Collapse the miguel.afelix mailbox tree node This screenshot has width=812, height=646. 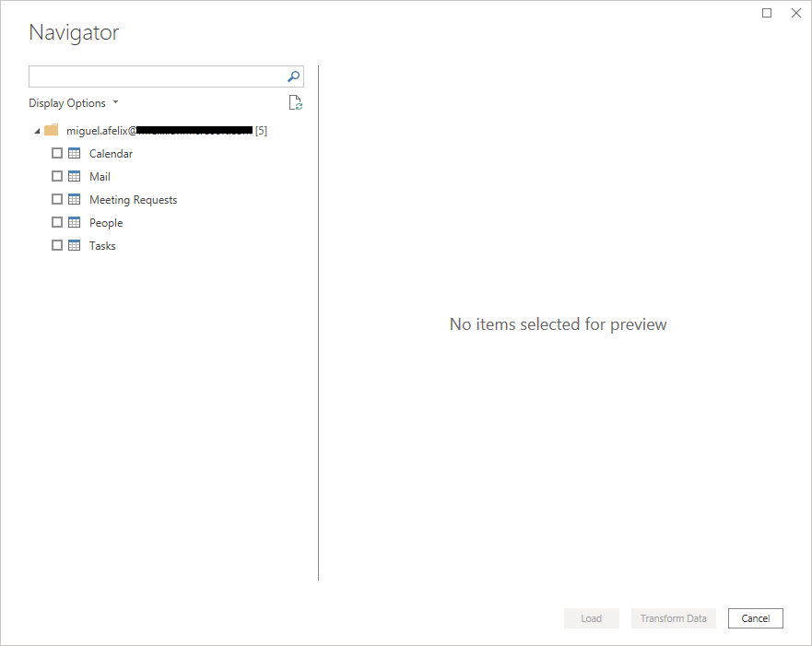tap(36, 131)
